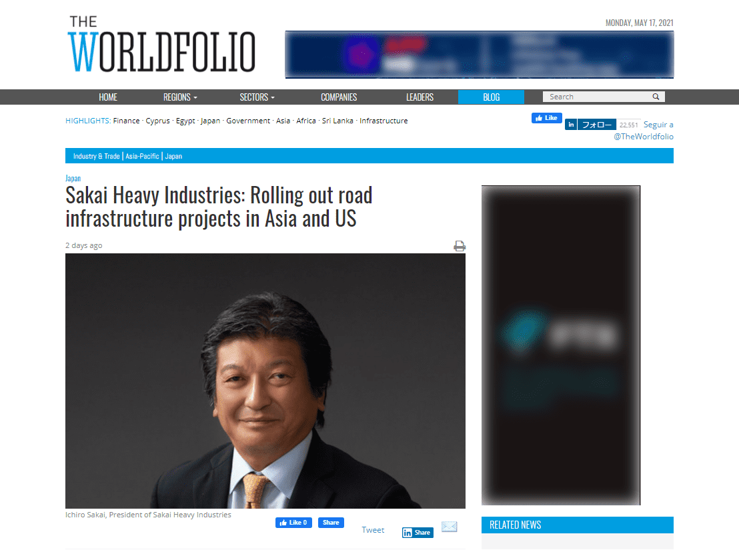
Task: Click the date 'Monday, May 17, 2021'
Action: click(x=640, y=23)
